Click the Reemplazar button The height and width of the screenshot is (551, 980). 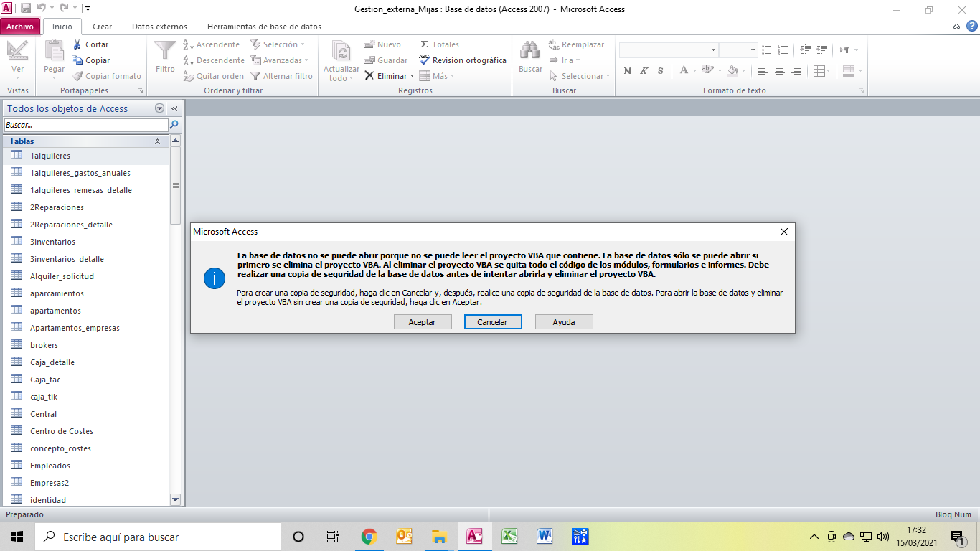coord(577,44)
